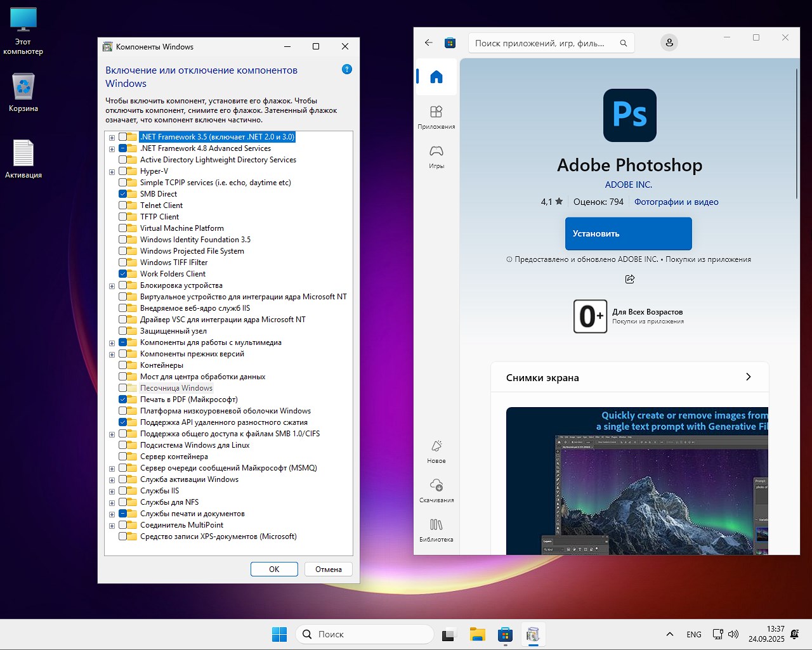812x650 pixels.
Task: Open the Games section in Store sidebar
Action: [x=436, y=156]
